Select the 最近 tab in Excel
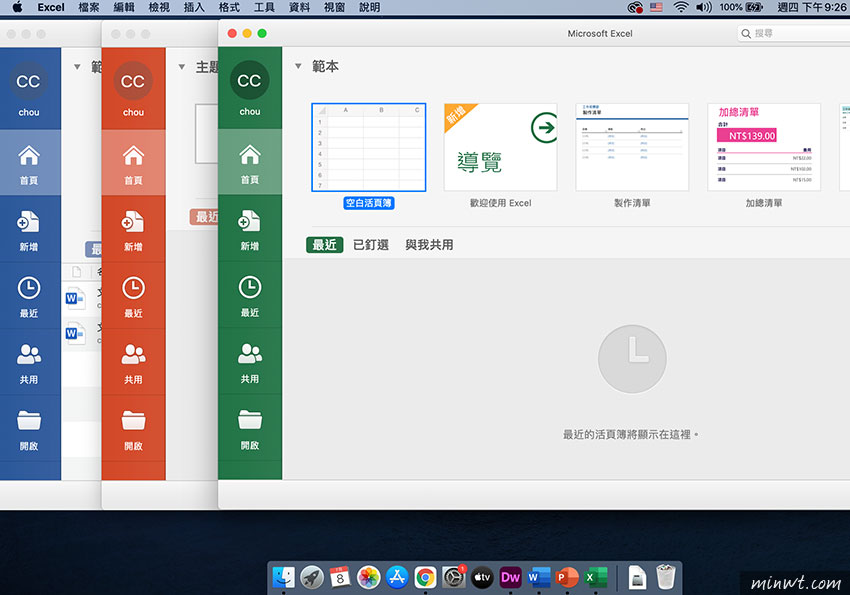This screenshot has width=850, height=595. pos(324,245)
